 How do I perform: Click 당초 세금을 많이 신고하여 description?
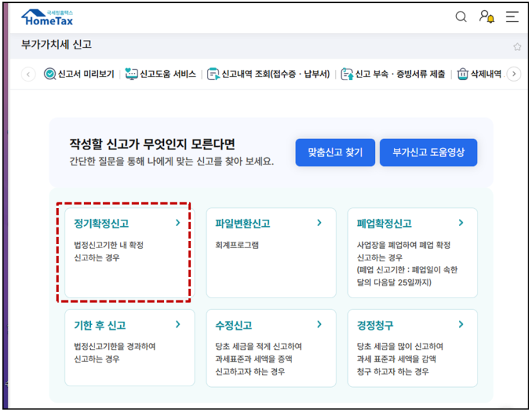[400, 359]
